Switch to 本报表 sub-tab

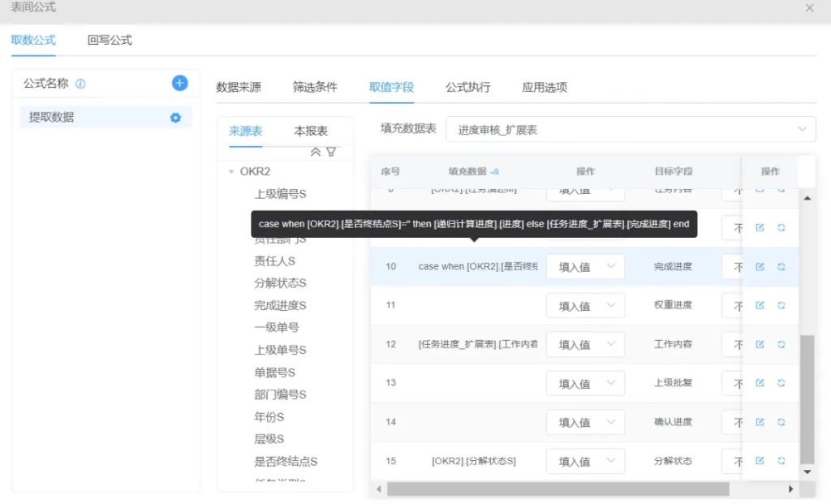pos(311,131)
